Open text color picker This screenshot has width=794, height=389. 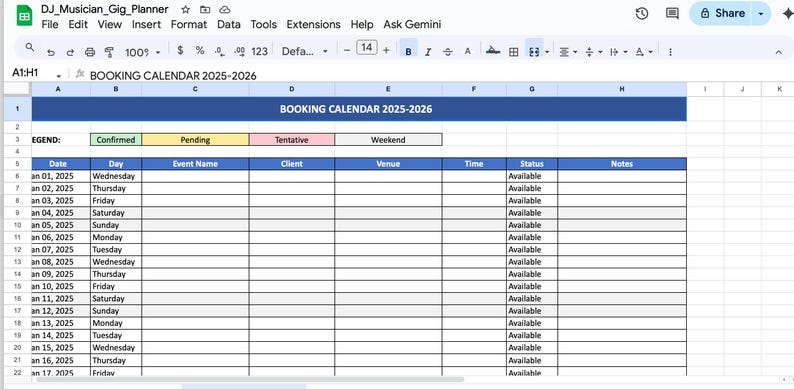(x=468, y=51)
